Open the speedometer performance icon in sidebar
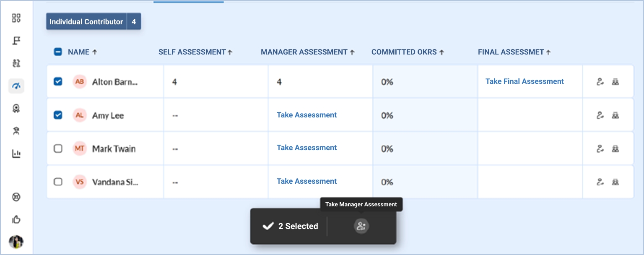The height and width of the screenshot is (255, 644). click(x=16, y=86)
